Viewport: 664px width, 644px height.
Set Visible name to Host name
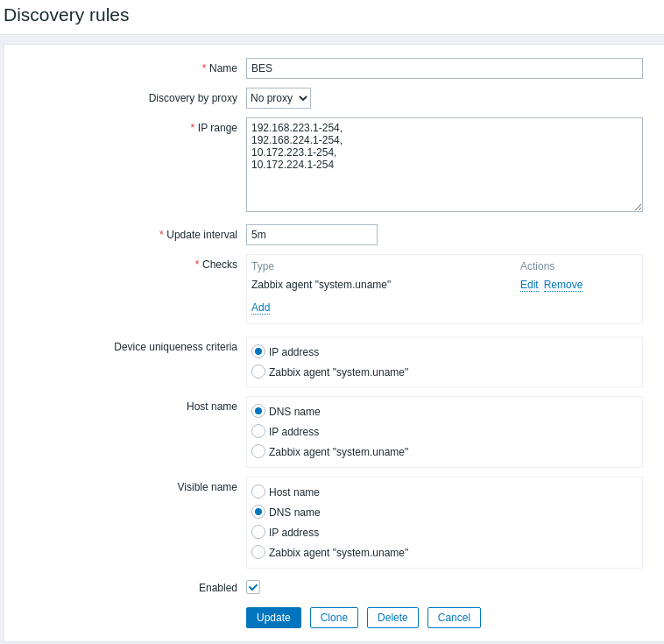coord(258,492)
